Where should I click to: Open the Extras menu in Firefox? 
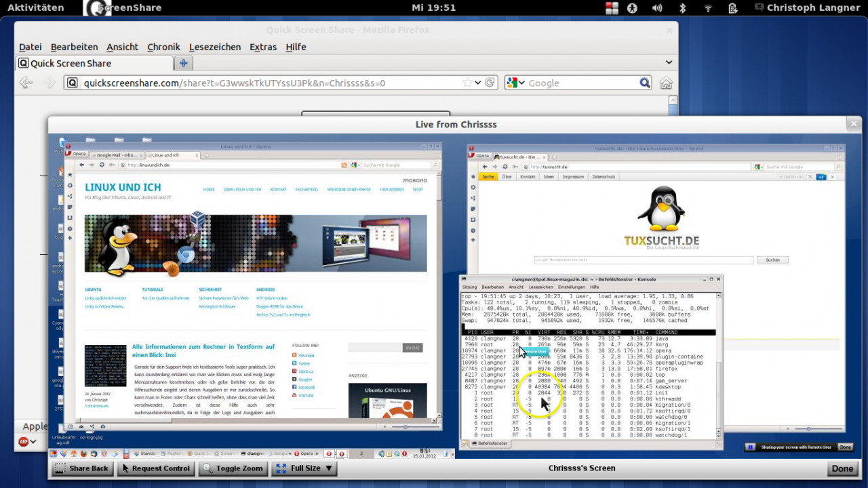click(263, 47)
